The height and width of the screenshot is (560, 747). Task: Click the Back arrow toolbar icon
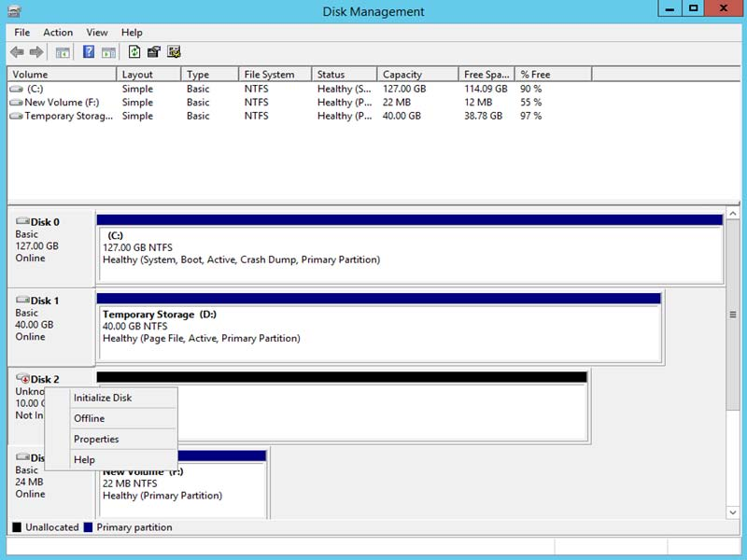click(17, 52)
